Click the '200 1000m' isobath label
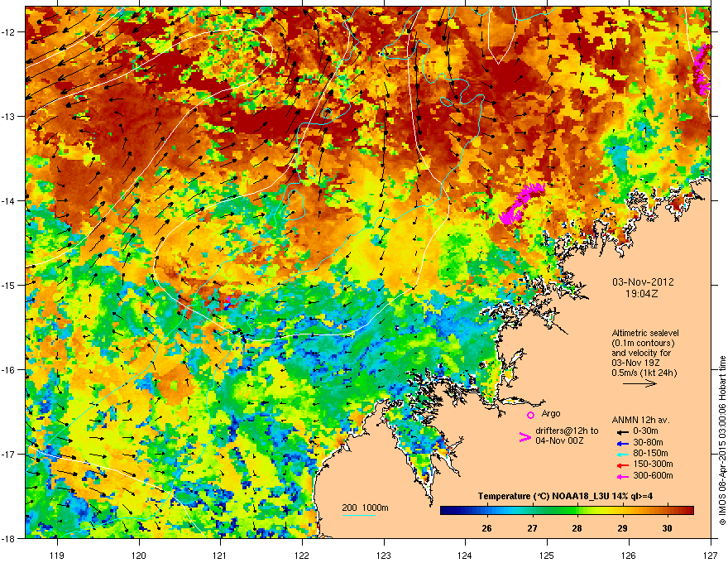This screenshot has width=728, height=563. pyautogui.click(x=365, y=508)
